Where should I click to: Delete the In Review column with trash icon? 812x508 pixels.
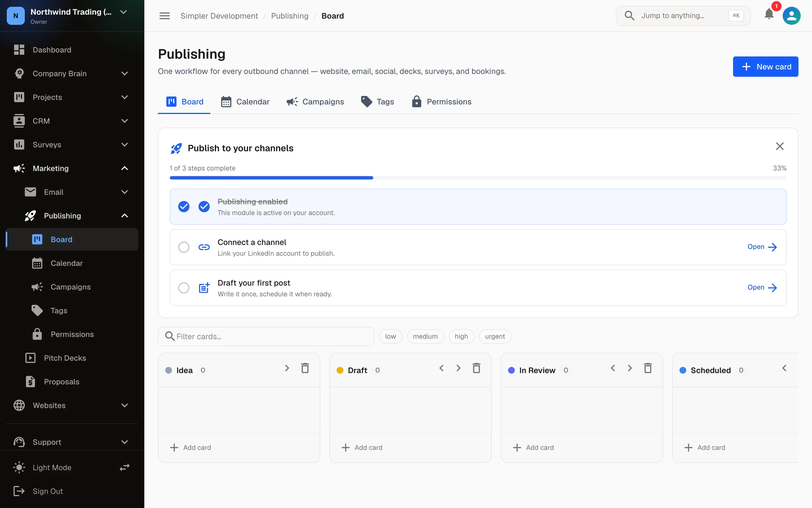648,368
